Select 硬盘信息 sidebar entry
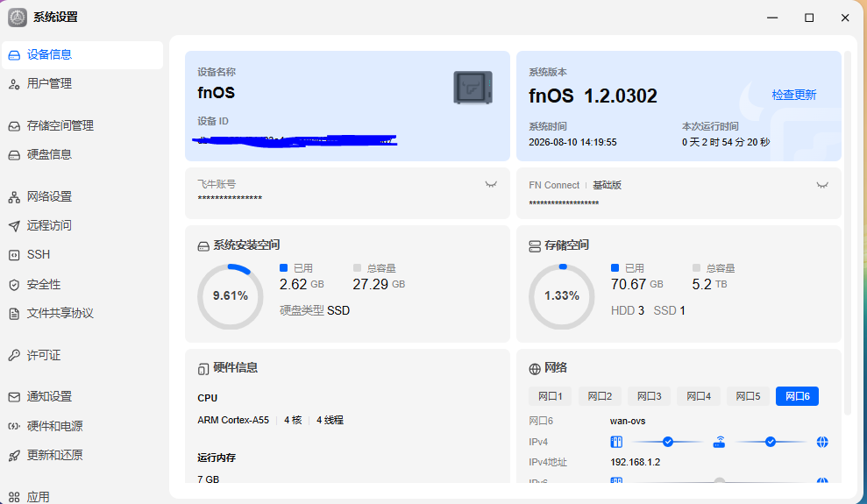This screenshot has height=504, width=867. [x=82, y=155]
